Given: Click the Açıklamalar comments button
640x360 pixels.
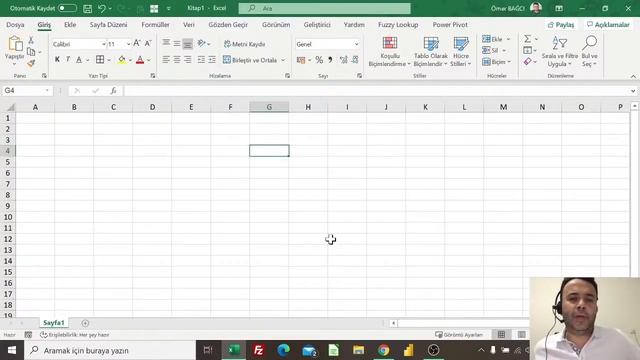Looking at the screenshot, I should (x=608, y=25).
